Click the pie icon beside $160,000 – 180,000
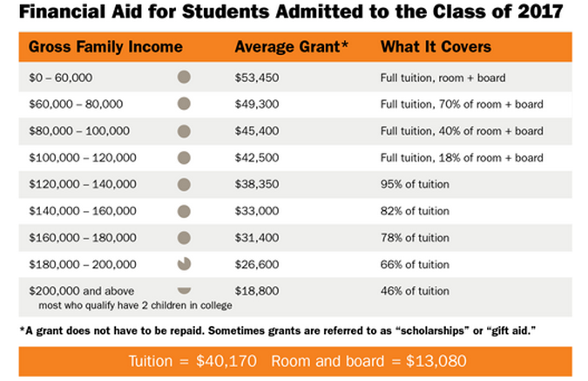588x381 pixels. point(184,238)
